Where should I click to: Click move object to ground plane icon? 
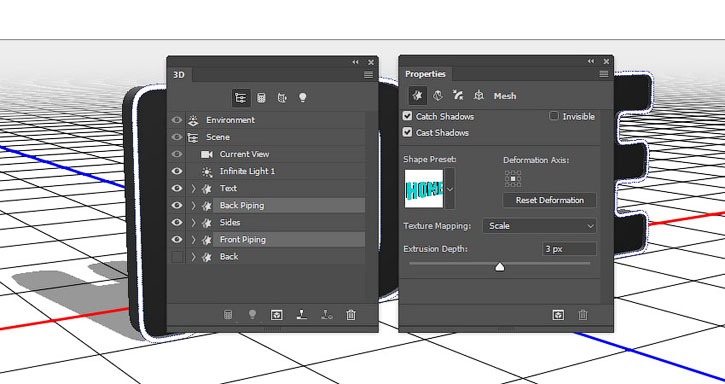click(x=302, y=315)
